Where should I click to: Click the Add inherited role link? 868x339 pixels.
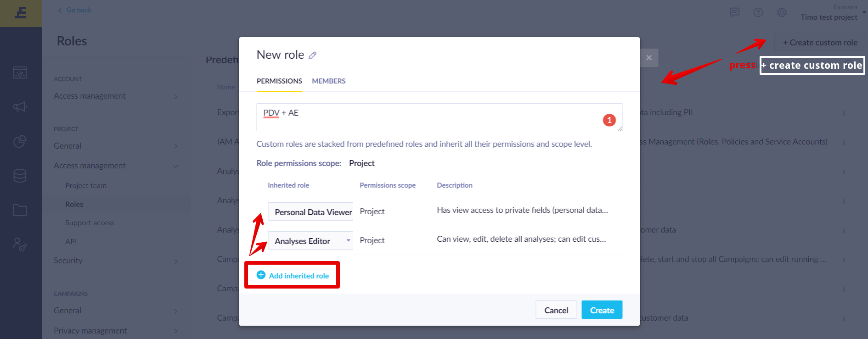(293, 275)
